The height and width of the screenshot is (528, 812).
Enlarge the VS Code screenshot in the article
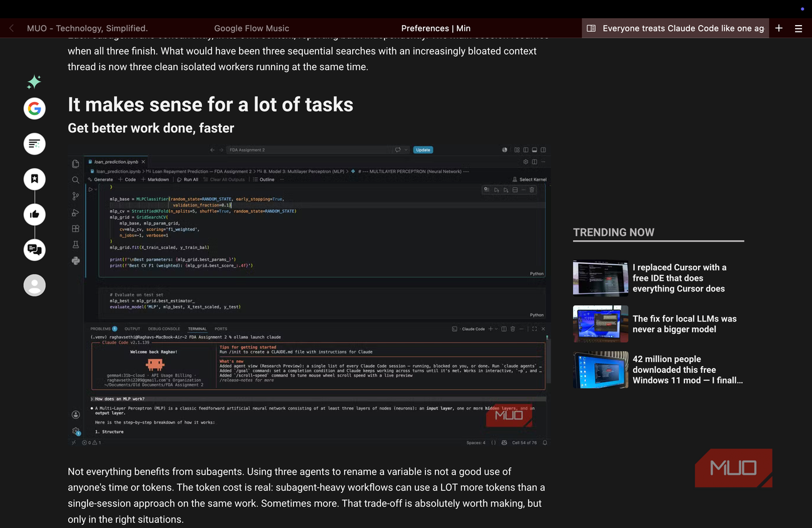pos(309,295)
